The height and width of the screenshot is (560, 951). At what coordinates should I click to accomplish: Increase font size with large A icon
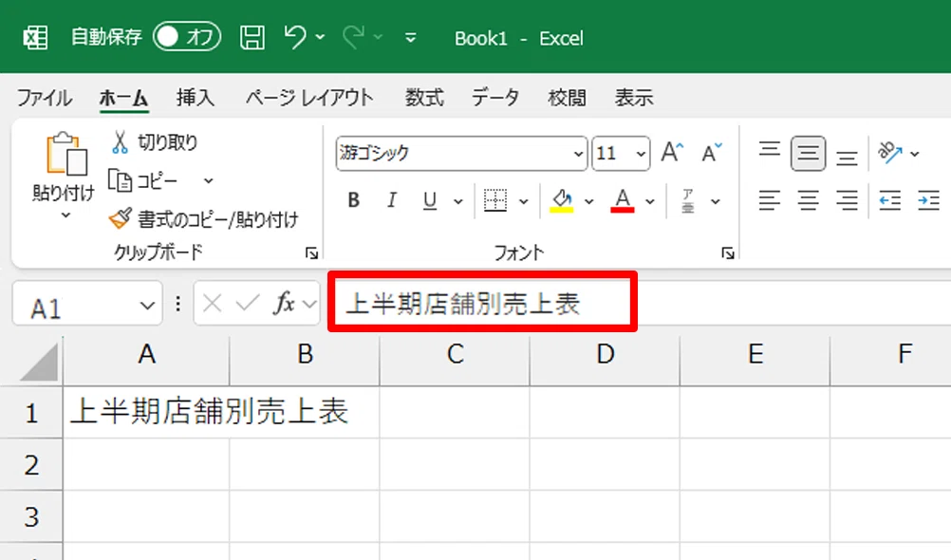[672, 153]
